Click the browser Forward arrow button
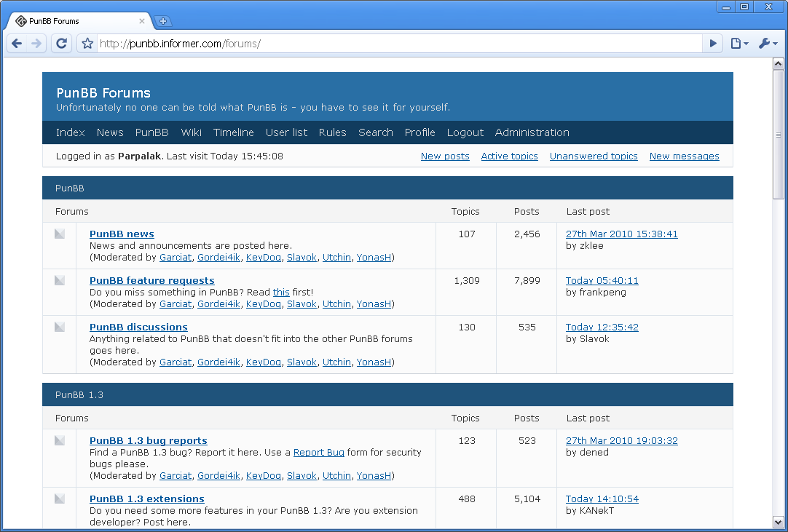Screen dimensions: 788x532 36,44
